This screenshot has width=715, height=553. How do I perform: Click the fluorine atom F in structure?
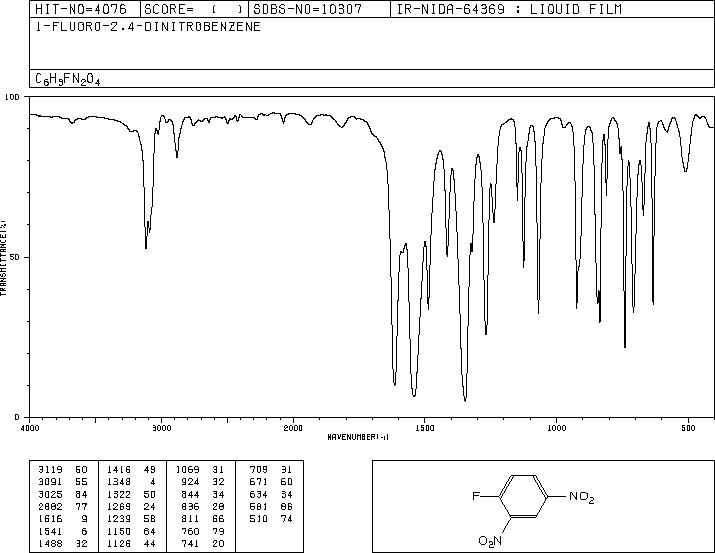(x=476, y=496)
